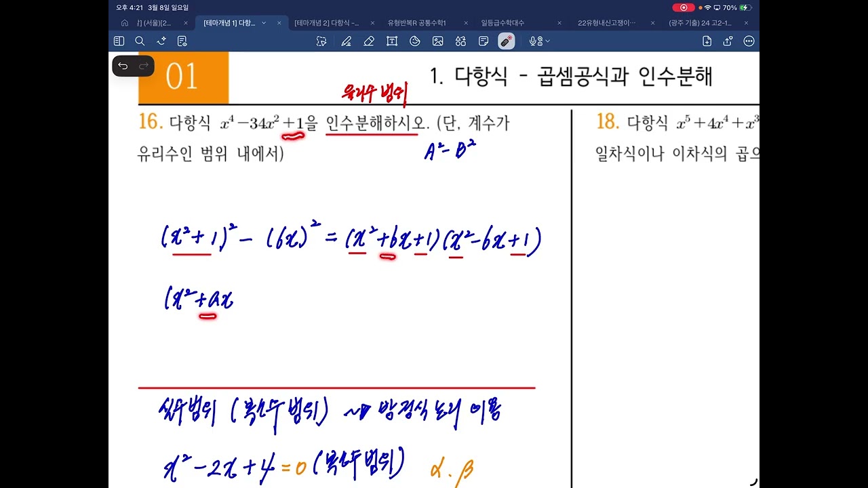
Task: Select the eraser tool
Action: coord(369,41)
